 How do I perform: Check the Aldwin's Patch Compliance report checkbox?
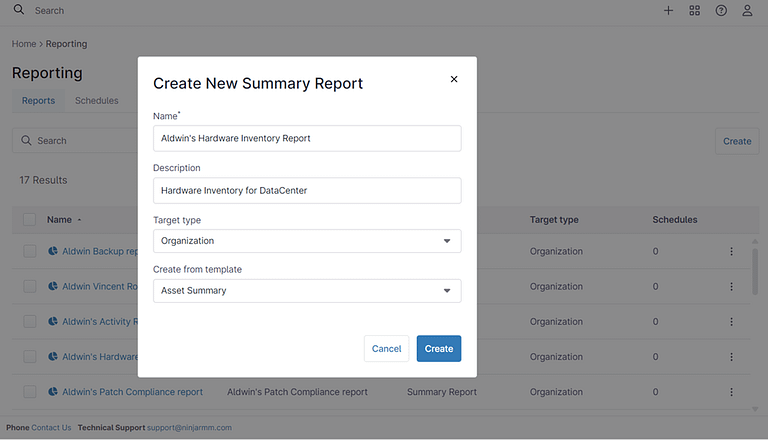click(x=29, y=392)
